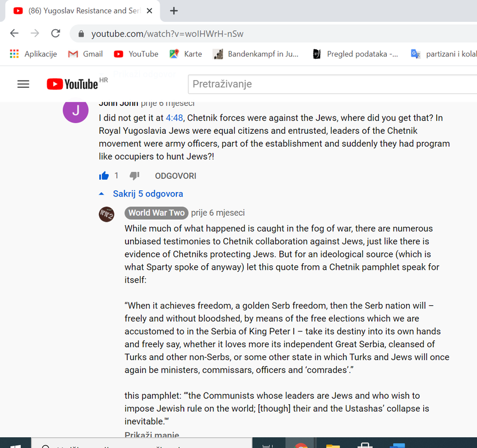Reply using the ODGOVORI button
The height and width of the screenshot is (448, 477).
point(175,176)
